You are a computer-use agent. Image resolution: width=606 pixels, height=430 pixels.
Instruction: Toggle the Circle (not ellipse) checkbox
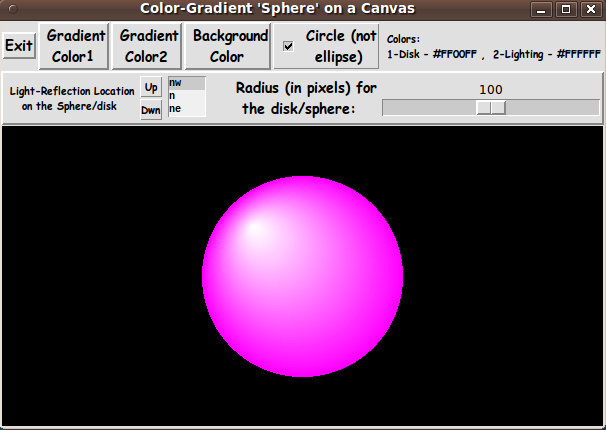[x=288, y=46]
